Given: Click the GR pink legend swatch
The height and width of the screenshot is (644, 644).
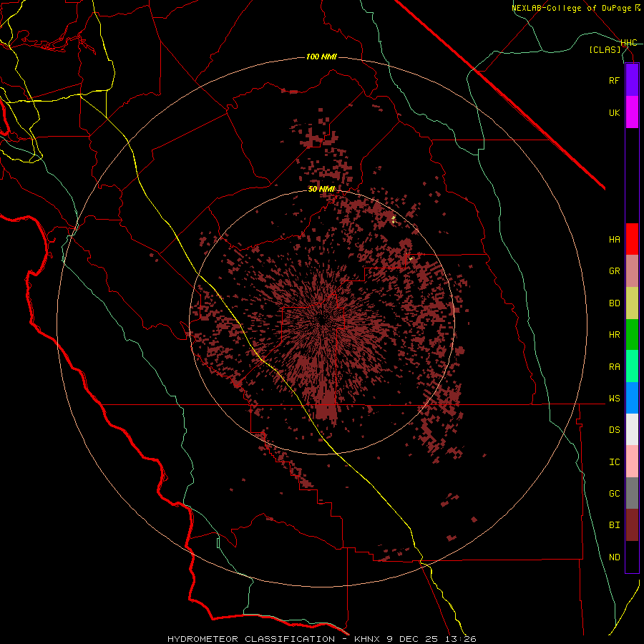Looking at the screenshot, I should (632, 271).
